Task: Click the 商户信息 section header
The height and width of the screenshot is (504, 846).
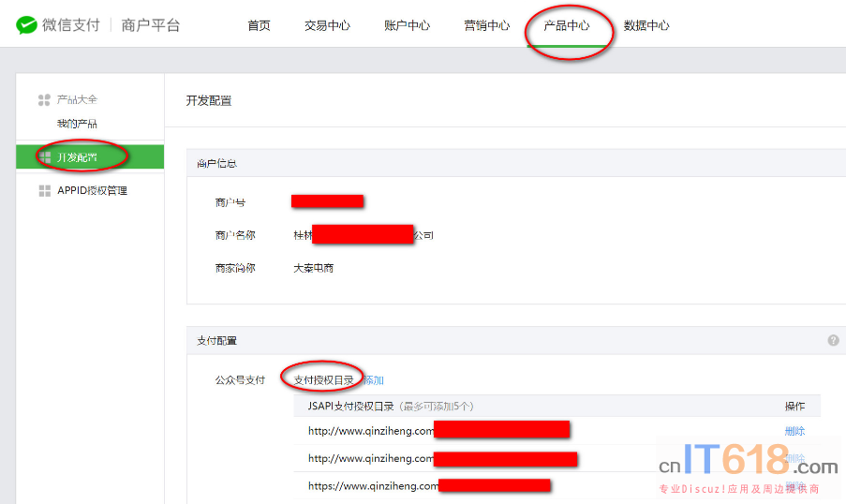Action: (217, 163)
